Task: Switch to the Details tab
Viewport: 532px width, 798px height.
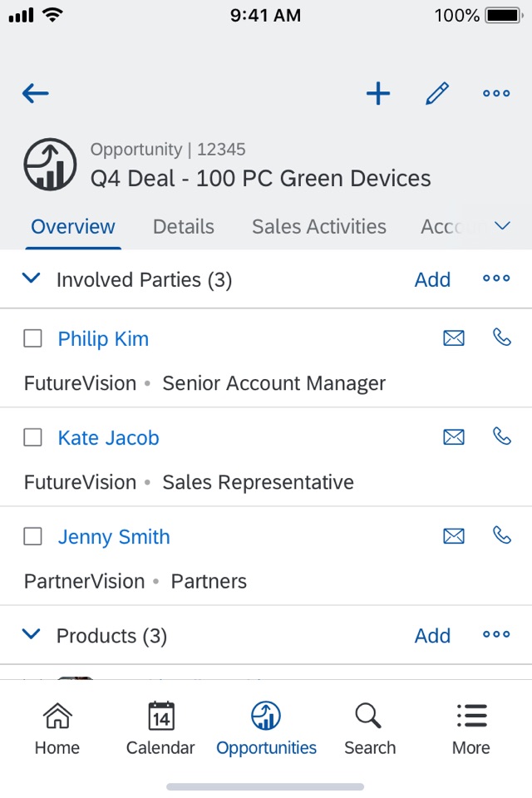Action: [184, 227]
